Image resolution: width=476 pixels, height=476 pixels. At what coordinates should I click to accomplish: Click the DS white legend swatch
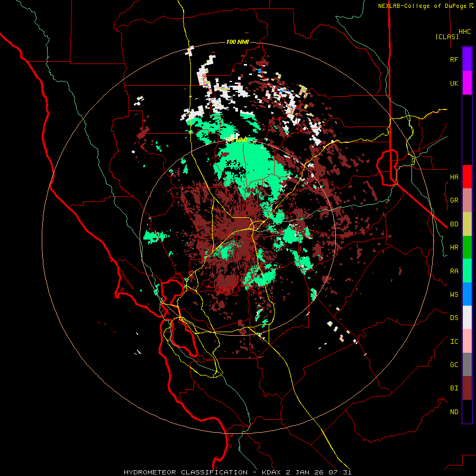pos(467,317)
